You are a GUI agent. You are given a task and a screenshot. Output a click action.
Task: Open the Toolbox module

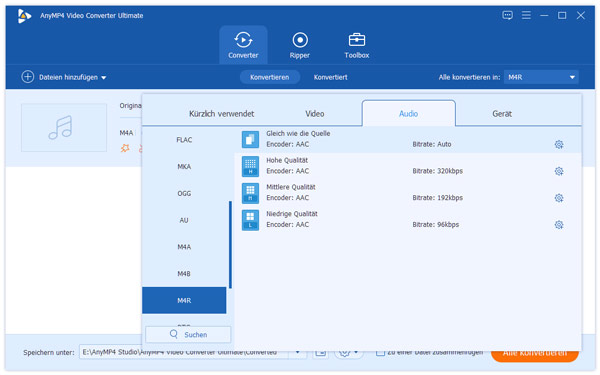[357, 45]
